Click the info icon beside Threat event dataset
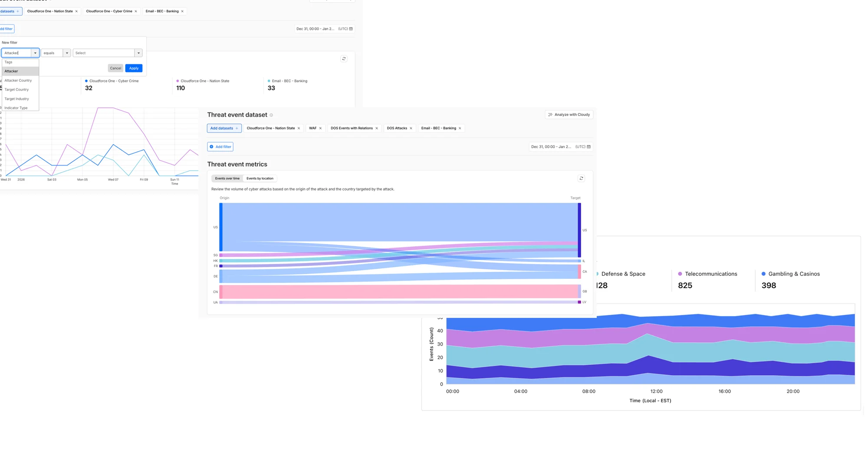868x456 pixels. point(271,115)
